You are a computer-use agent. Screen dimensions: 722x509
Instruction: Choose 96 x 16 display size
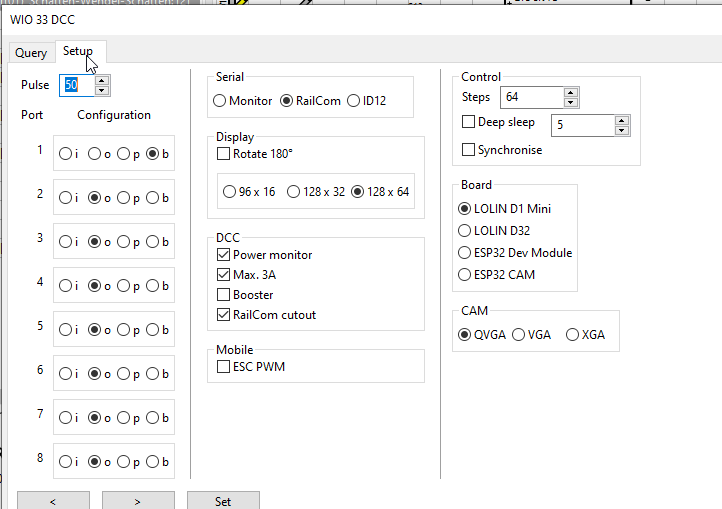coord(230,192)
